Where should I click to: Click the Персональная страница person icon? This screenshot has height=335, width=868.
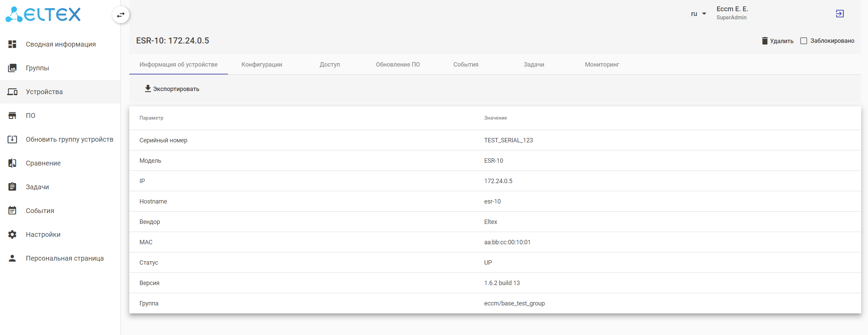pyautogui.click(x=12, y=258)
